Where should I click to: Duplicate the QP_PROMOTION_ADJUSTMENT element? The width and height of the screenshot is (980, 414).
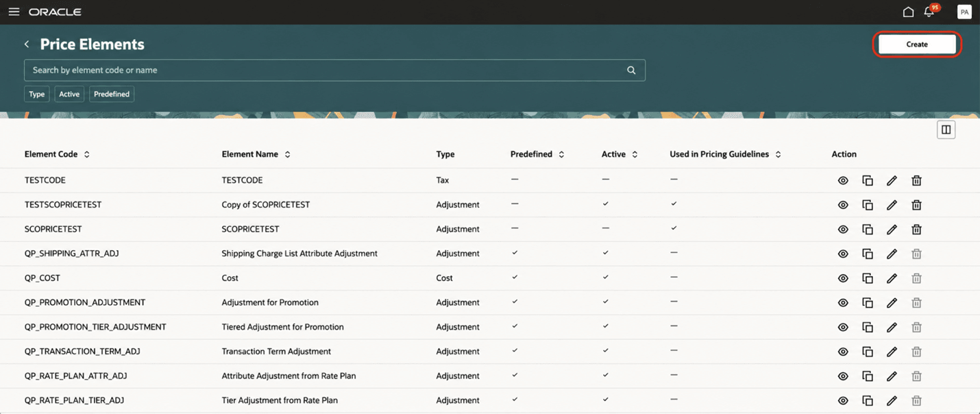[x=868, y=302]
